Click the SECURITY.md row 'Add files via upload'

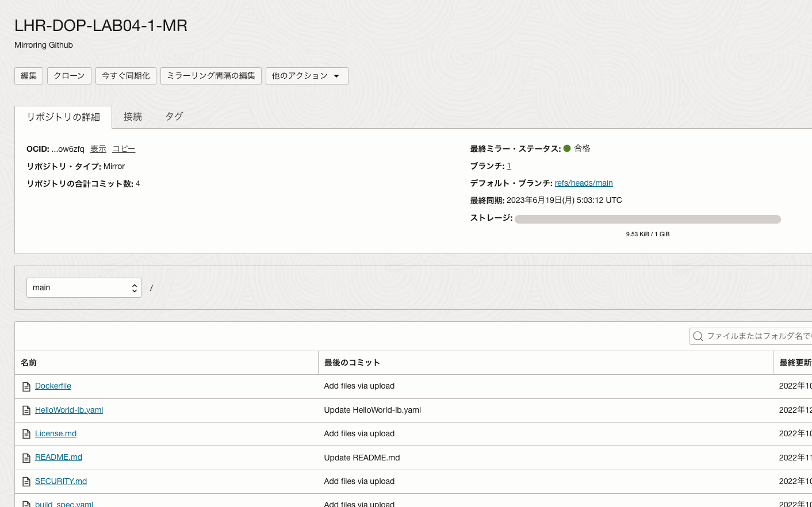click(x=359, y=481)
